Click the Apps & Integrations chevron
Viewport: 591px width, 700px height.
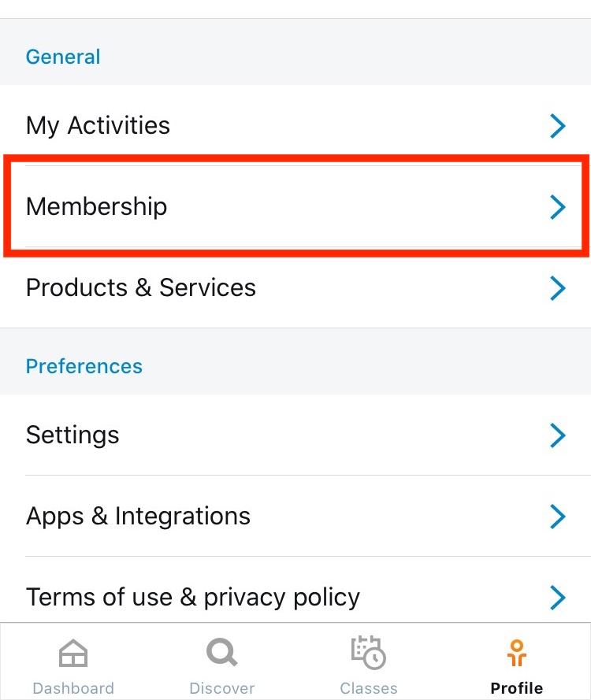pos(558,516)
